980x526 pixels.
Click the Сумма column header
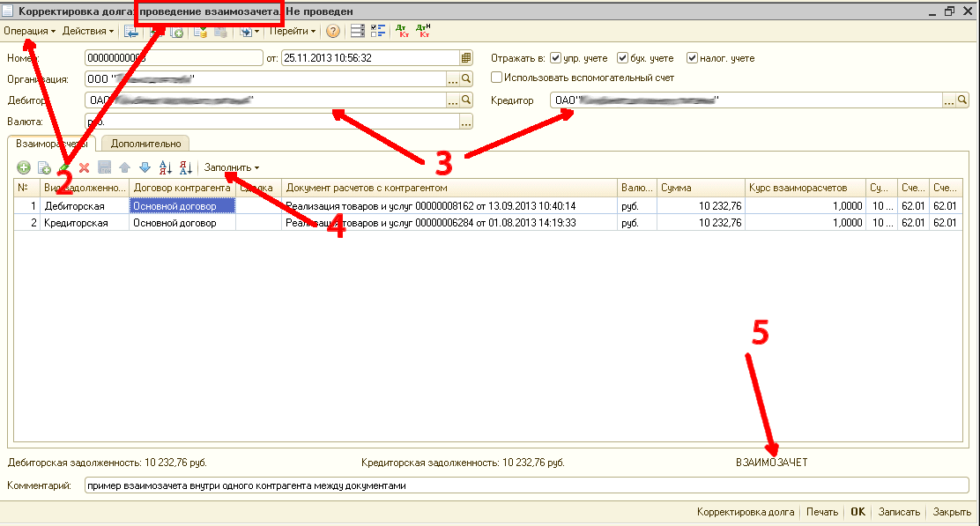pyautogui.click(x=701, y=188)
